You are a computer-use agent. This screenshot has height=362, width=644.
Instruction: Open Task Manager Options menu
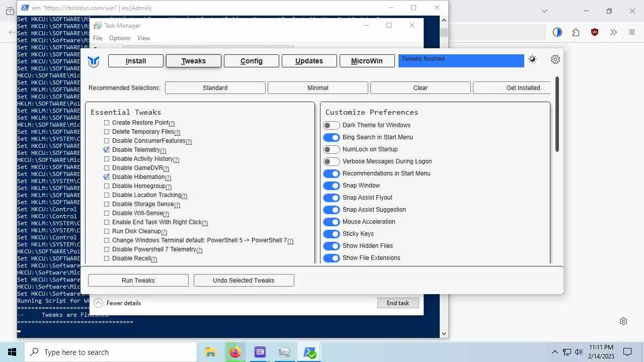coord(120,38)
